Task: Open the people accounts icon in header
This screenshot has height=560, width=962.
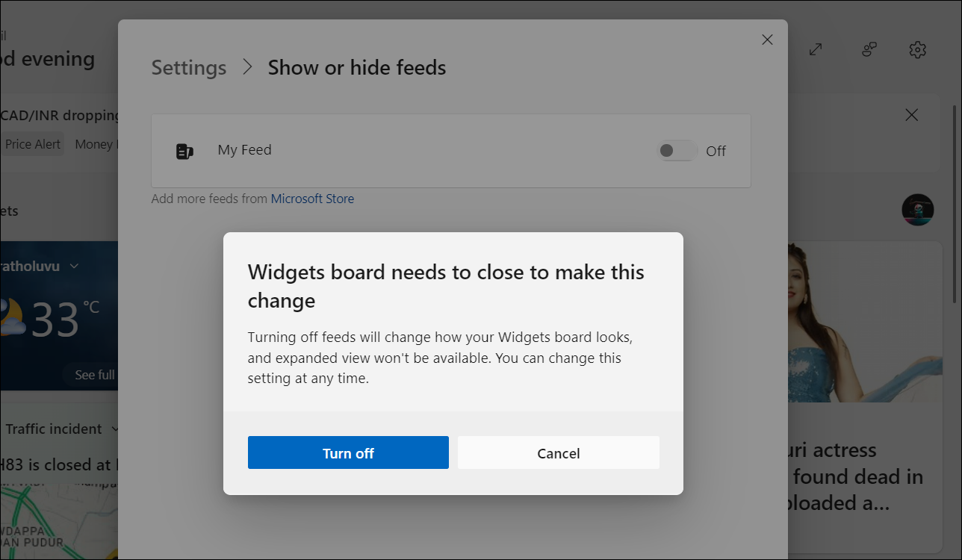Action: (869, 50)
